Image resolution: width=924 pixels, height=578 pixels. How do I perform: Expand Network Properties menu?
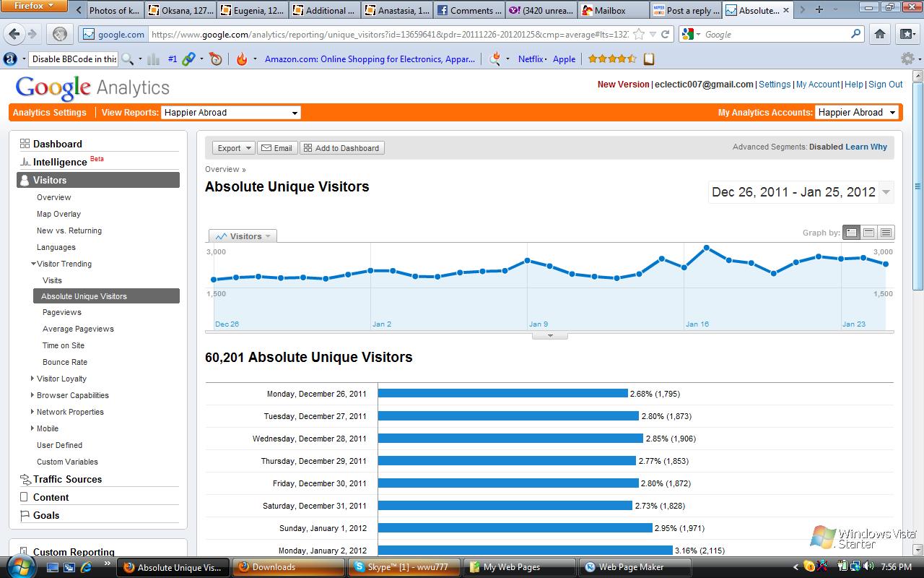(32, 412)
